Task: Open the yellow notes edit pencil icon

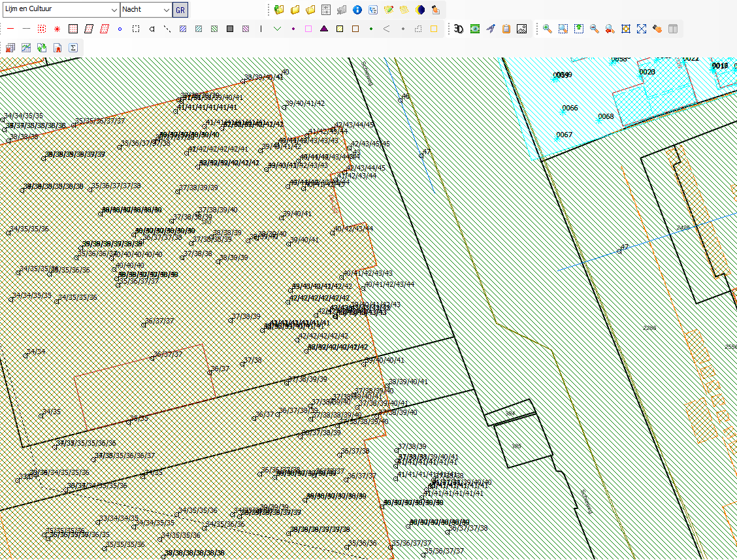Action: tap(389, 10)
